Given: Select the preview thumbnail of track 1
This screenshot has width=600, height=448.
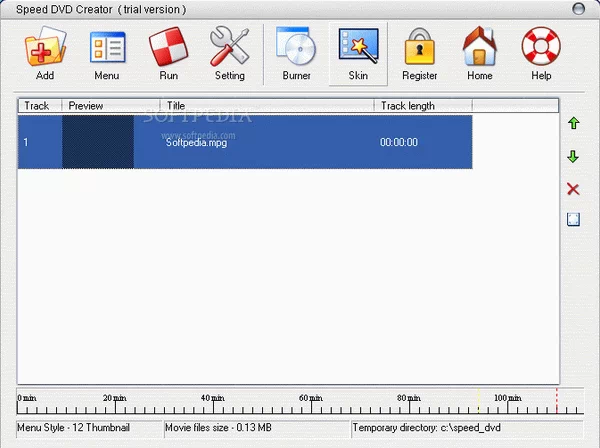Looking at the screenshot, I should pyautogui.click(x=98, y=142).
